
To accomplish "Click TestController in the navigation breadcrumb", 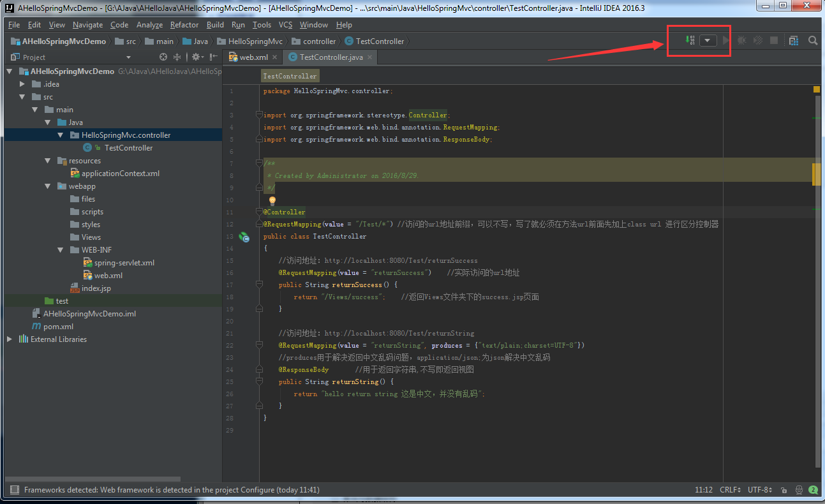I will pos(374,41).
